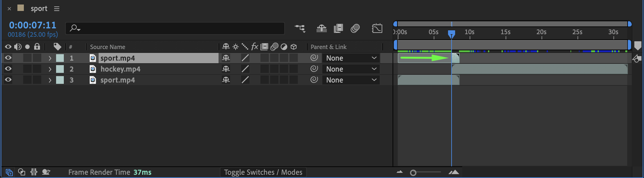The width and height of the screenshot is (644, 178).
Task: Enable Frame Blending for the composition
Action: click(338, 29)
